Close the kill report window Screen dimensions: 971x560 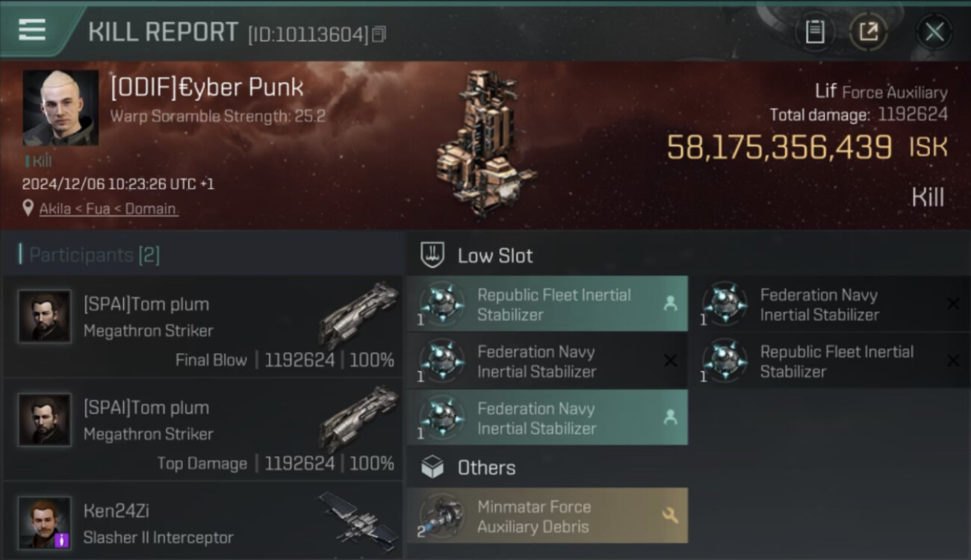pyautogui.click(x=934, y=32)
